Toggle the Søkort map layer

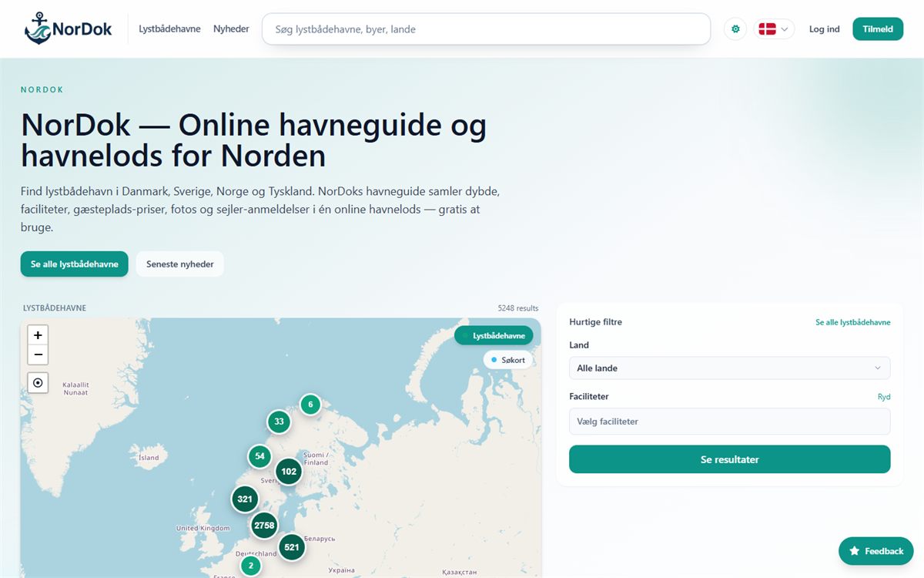[x=508, y=360]
